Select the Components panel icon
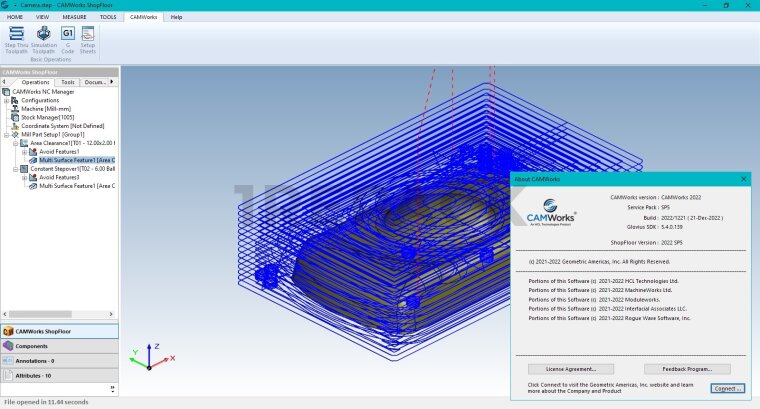The height and width of the screenshot is (409, 760). (9, 346)
